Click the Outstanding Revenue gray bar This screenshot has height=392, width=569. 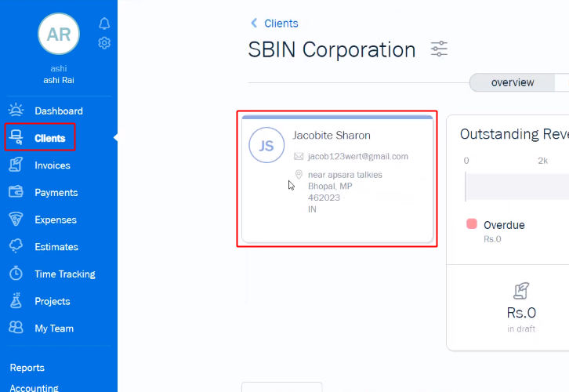[517, 187]
